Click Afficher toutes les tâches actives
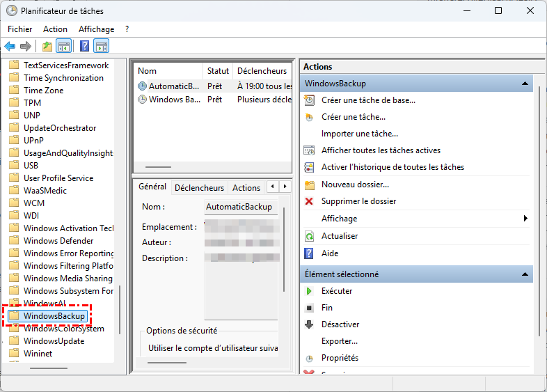547x392 pixels. [x=381, y=150]
